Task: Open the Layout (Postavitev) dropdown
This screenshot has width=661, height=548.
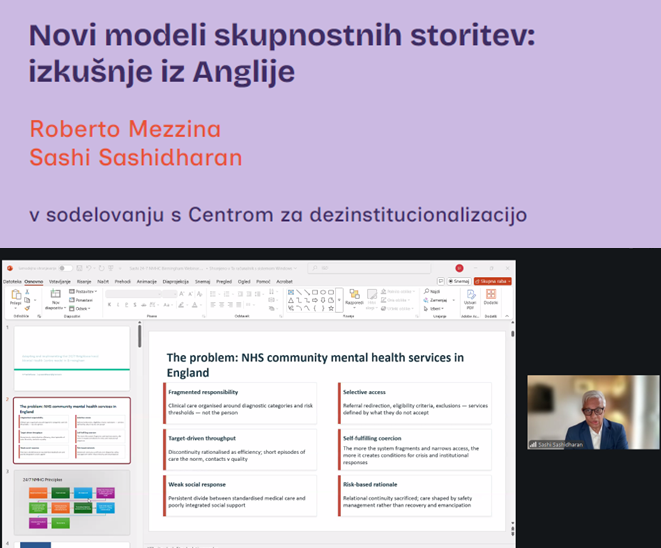Action: tap(83, 291)
